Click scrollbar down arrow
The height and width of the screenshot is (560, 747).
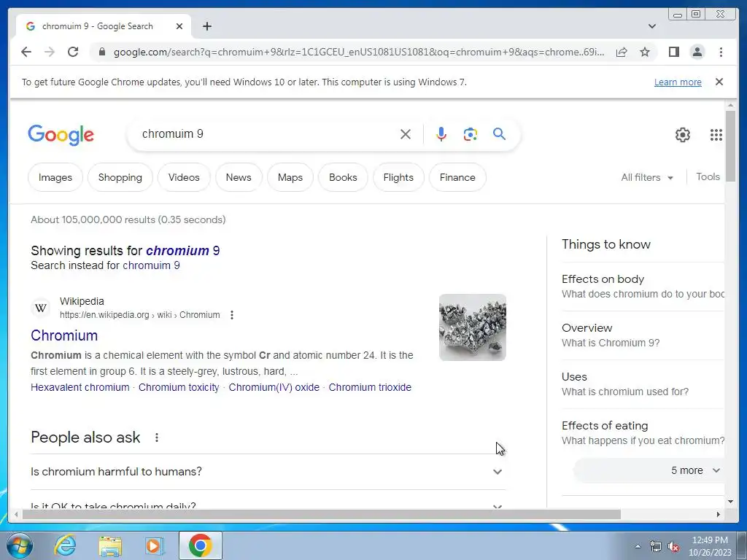click(730, 502)
